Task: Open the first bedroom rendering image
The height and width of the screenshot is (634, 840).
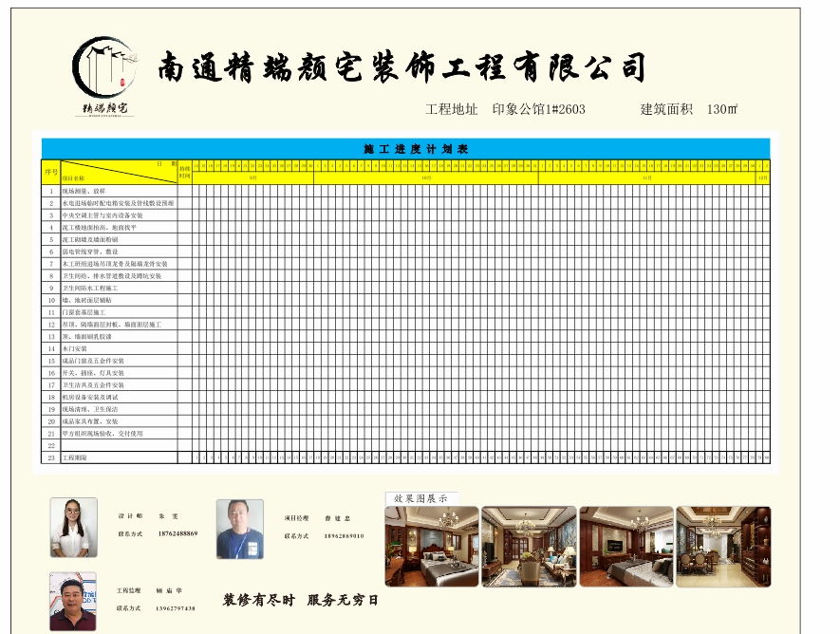Action: point(431,546)
